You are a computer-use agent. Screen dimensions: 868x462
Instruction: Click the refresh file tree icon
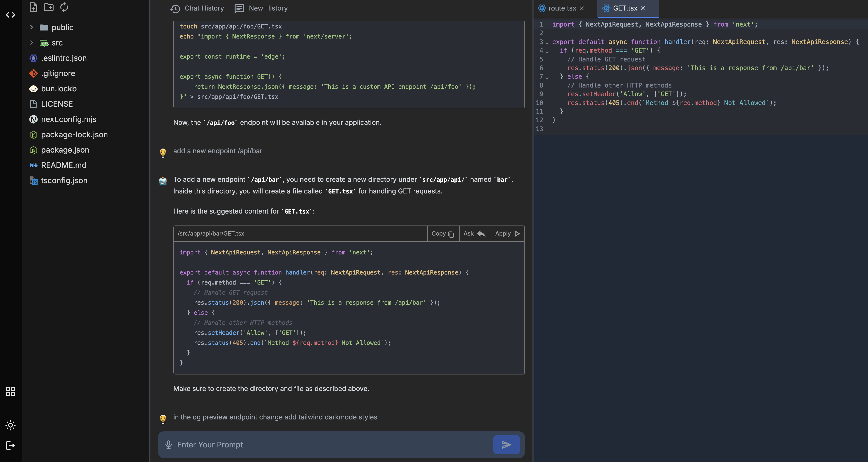(x=64, y=7)
